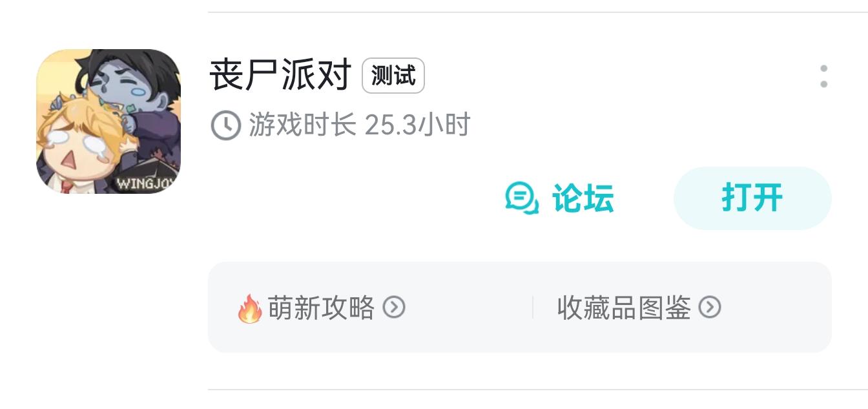Image resolution: width=868 pixels, height=409 pixels.
Task: Click the 测试 test badge
Action: tap(393, 76)
